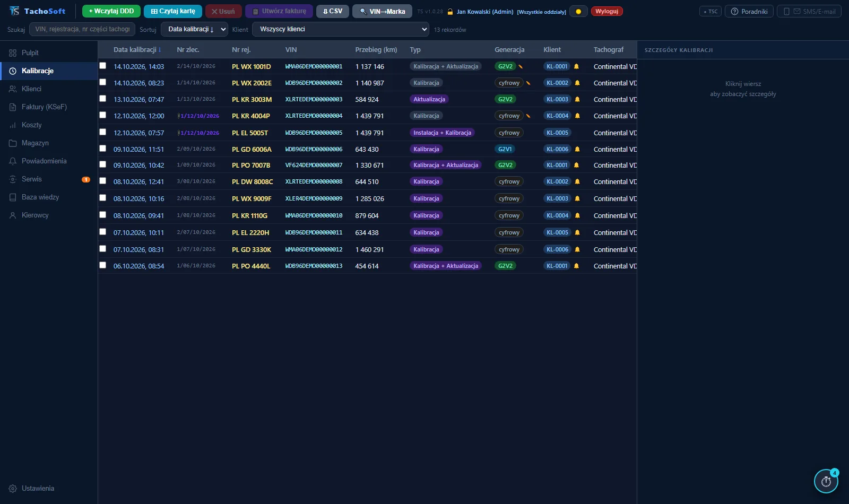Check the box for PL WX 2002E row

[x=103, y=82]
